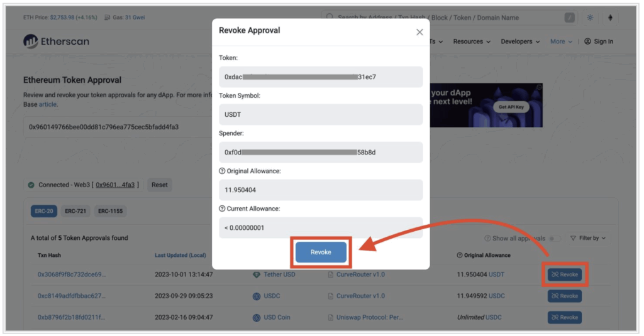
Task: Click the Token Symbol USDT field
Action: click(x=320, y=114)
